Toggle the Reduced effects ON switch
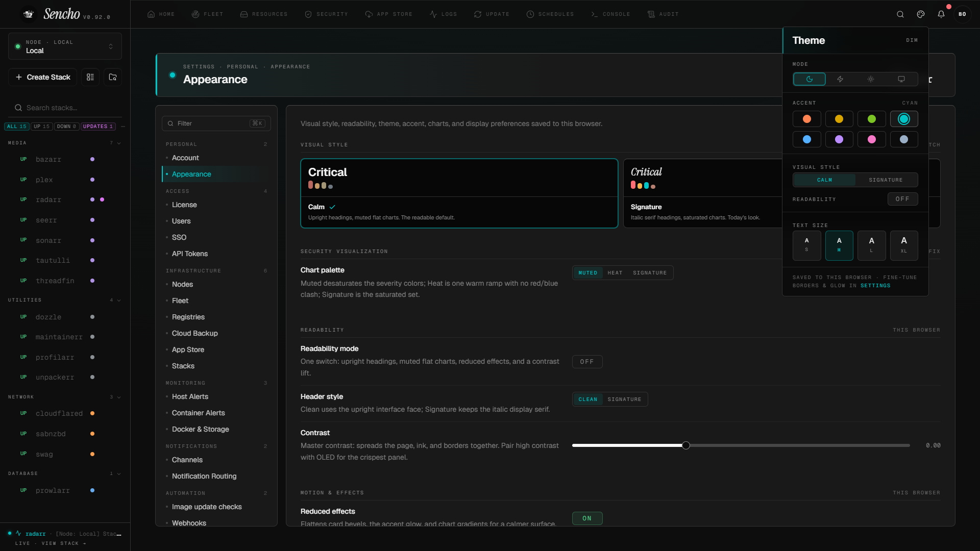The image size is (980, 551). [587, 518]
